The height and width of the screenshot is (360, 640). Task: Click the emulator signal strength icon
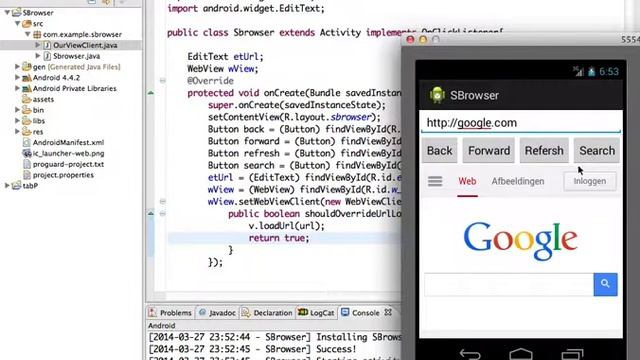tap(578, 71)
